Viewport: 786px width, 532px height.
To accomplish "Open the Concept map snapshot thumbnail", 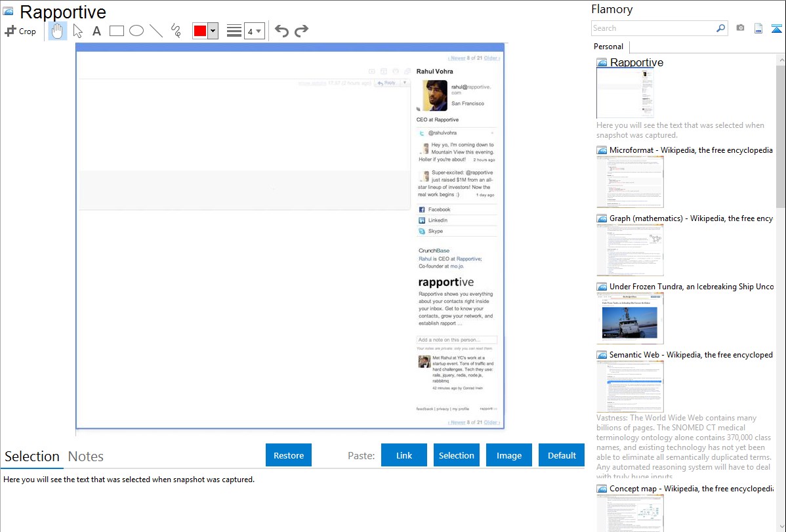I will [630, 514].
